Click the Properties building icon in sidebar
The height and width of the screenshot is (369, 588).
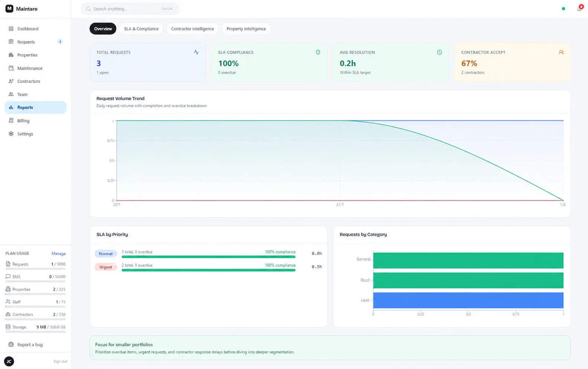pos(11,55)
